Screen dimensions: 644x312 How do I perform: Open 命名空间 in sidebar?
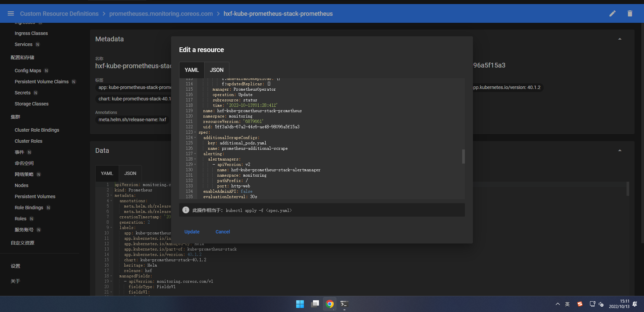point(24,163)
